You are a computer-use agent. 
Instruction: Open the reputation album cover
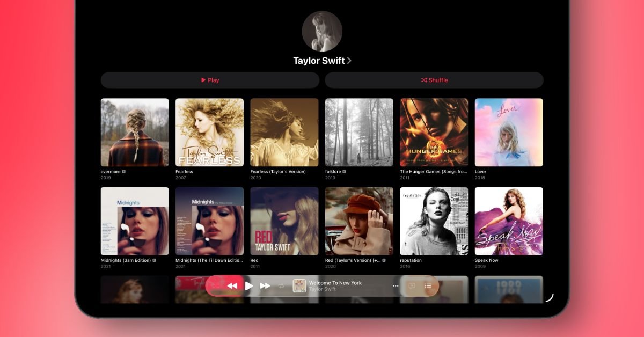(x=434, y=221)
